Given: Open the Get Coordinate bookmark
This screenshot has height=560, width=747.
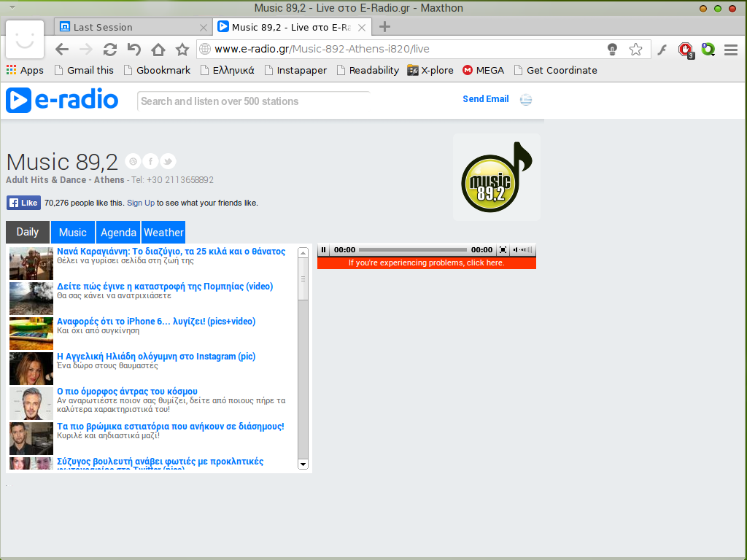Looking at the screenshot, I should pyautogui.click(x=555, y=71).
